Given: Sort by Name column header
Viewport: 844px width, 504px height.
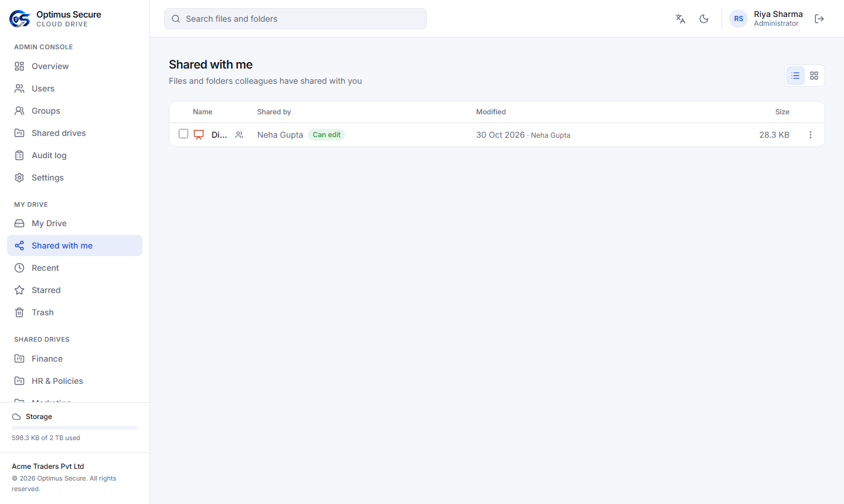Looking at the screenshot, I should 203,112.
